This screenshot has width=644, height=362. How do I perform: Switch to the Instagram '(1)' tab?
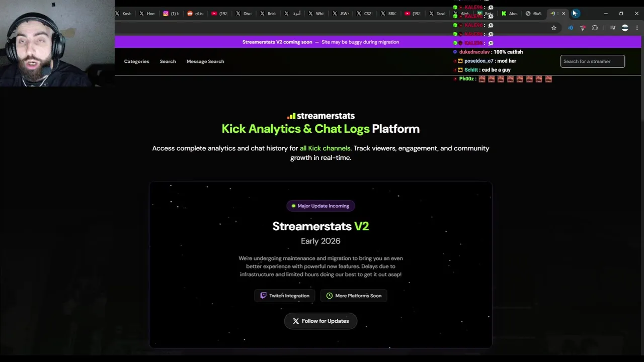coord(172,14)
